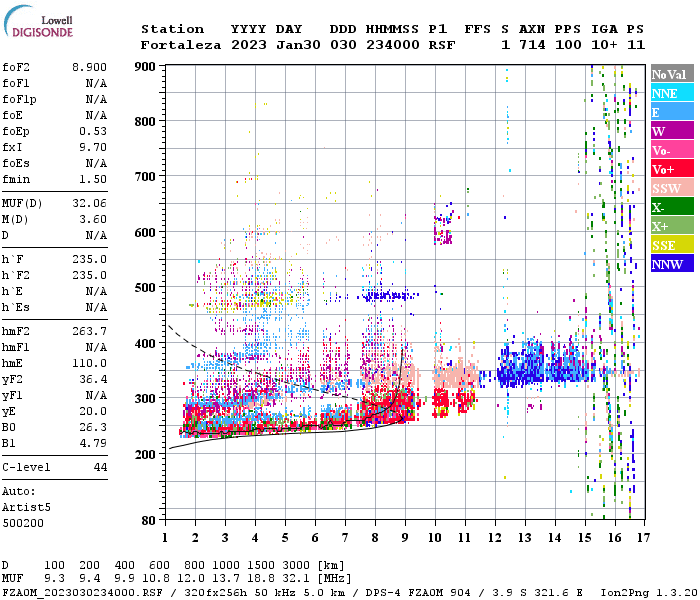Click the D table distance 3000
700x600 pixels.
coord(296,566)
